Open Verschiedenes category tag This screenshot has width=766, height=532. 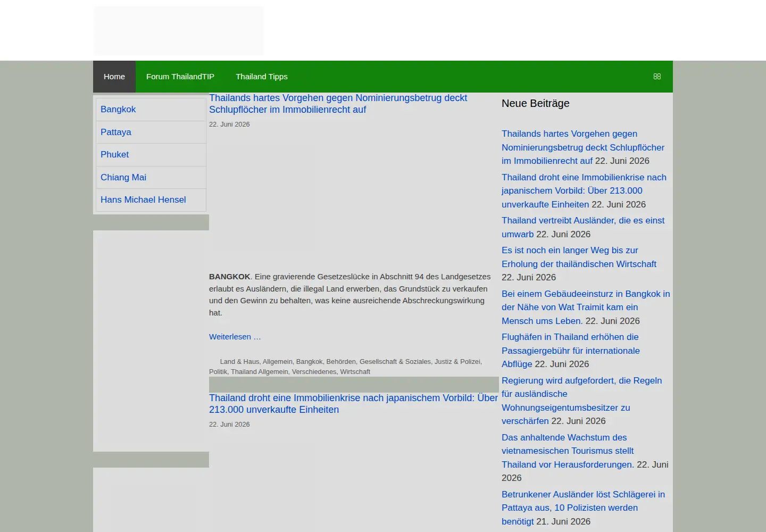[314, 372]
